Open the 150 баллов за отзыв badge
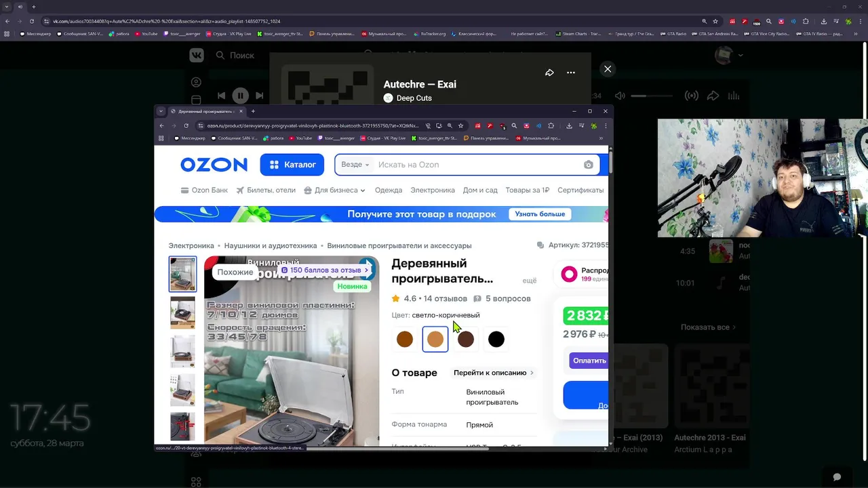The width and height of the screenshot is (868, 488). [x=325, y=270]
